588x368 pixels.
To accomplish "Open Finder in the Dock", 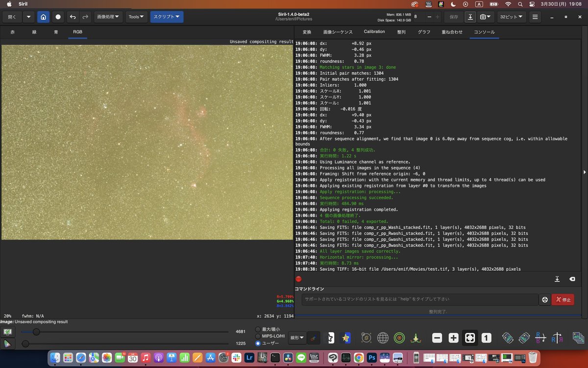I will (x=55, y=357).
